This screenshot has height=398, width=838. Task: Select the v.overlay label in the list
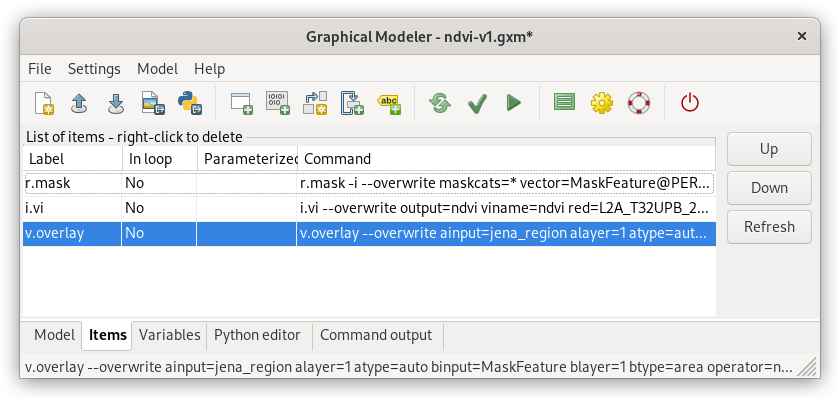54,233
